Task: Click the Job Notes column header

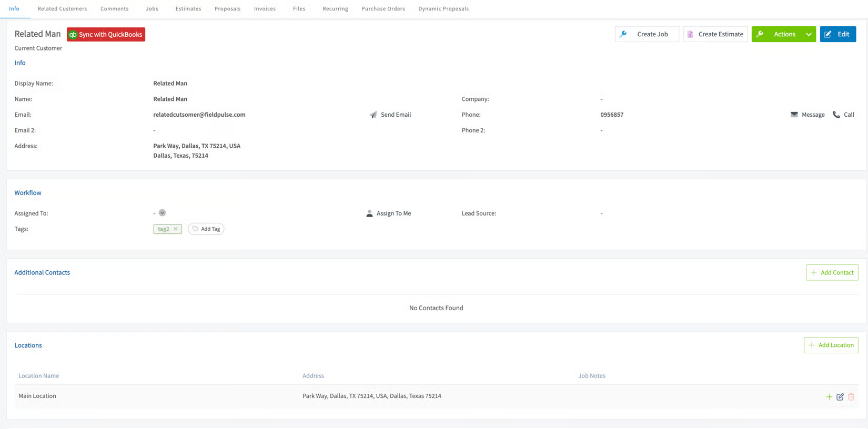Action: [x=592, y=376]
